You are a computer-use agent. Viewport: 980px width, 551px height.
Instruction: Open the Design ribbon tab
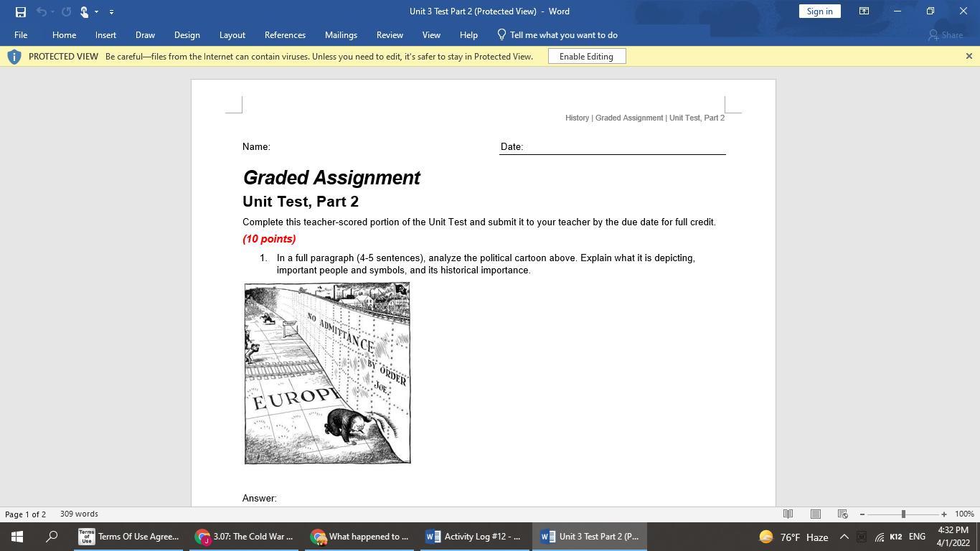coord(187,35)
